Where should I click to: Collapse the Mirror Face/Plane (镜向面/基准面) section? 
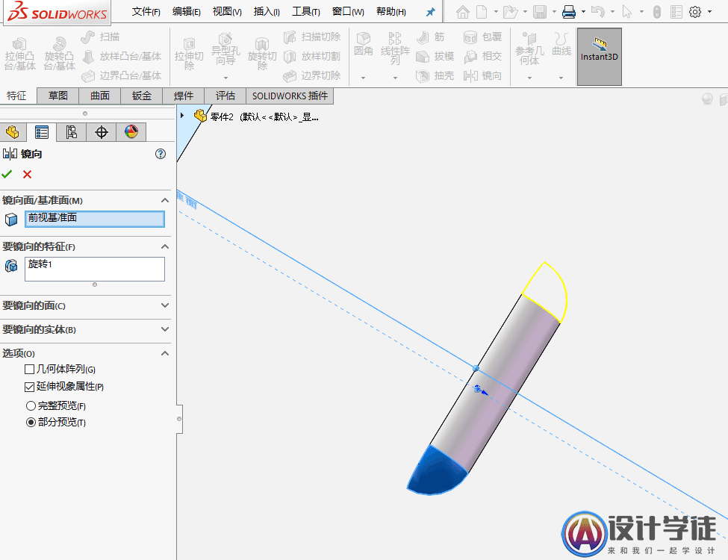[165, 200]
